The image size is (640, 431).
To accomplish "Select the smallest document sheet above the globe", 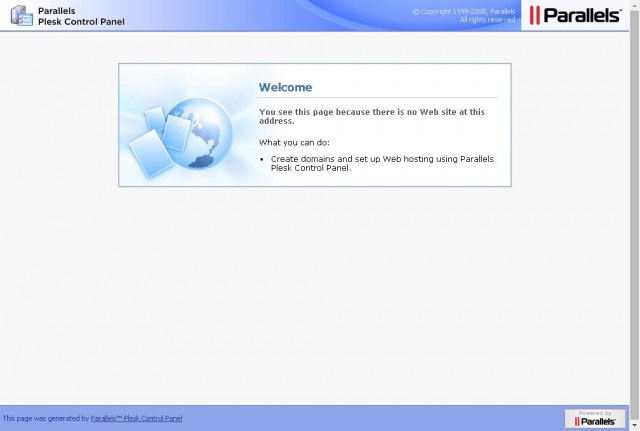I will [156, 118].
